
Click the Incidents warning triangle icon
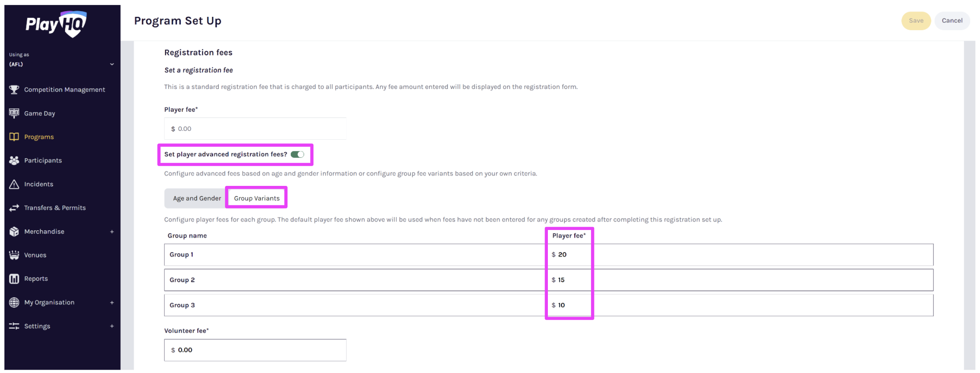(14, 184)
